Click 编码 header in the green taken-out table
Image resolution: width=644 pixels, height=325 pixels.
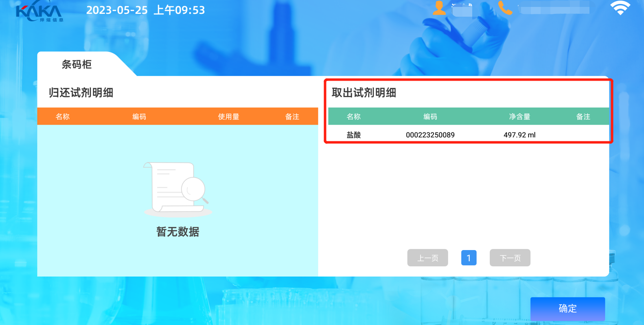(430, 117)
